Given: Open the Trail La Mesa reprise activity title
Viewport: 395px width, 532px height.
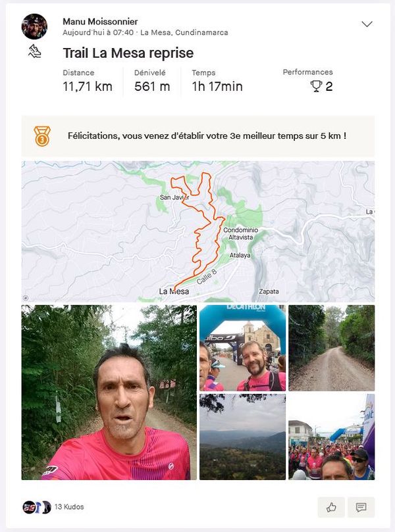Looking at the screenshot, I should tap(128, 53).
